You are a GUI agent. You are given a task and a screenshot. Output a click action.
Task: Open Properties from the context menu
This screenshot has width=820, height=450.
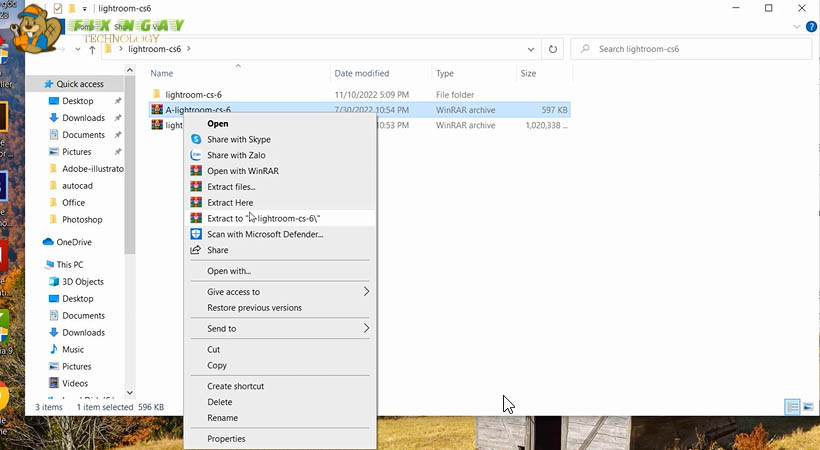(226, 438)
